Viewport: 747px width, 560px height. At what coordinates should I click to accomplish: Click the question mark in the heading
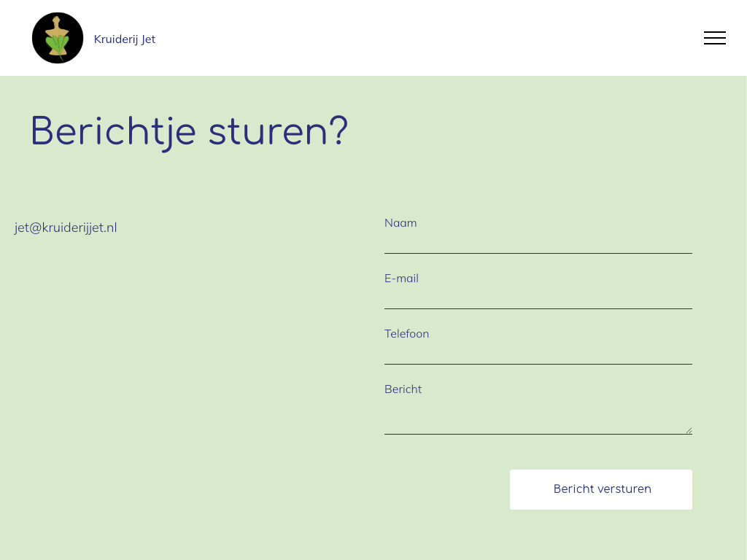point(337,132)
